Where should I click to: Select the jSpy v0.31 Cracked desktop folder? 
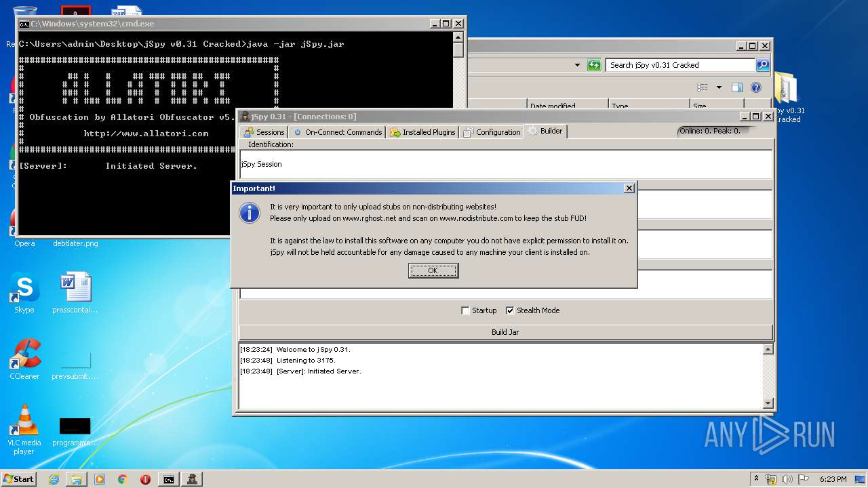[x=788, y=98]
